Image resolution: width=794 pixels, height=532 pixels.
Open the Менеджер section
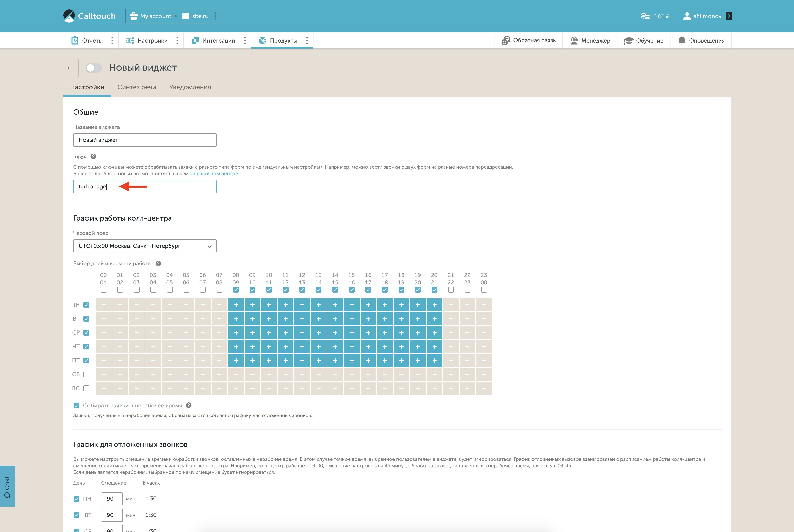(x=590, y=40)
